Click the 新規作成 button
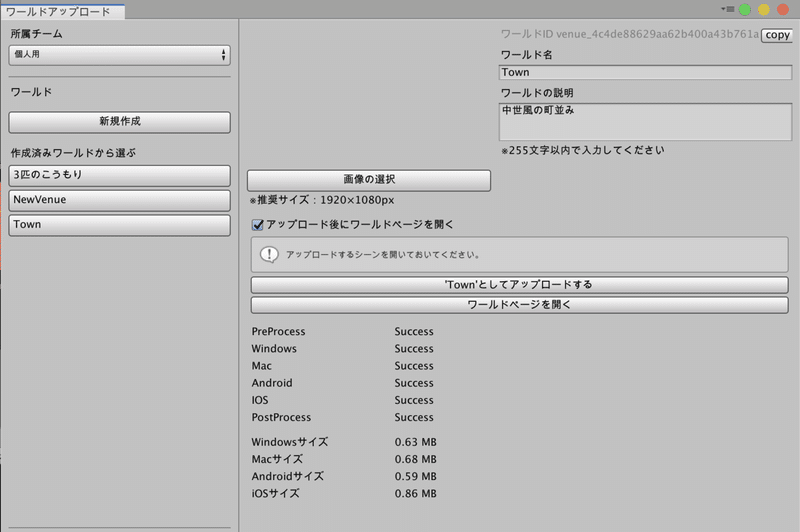This screenshot has width=800, height=532. 119,122
